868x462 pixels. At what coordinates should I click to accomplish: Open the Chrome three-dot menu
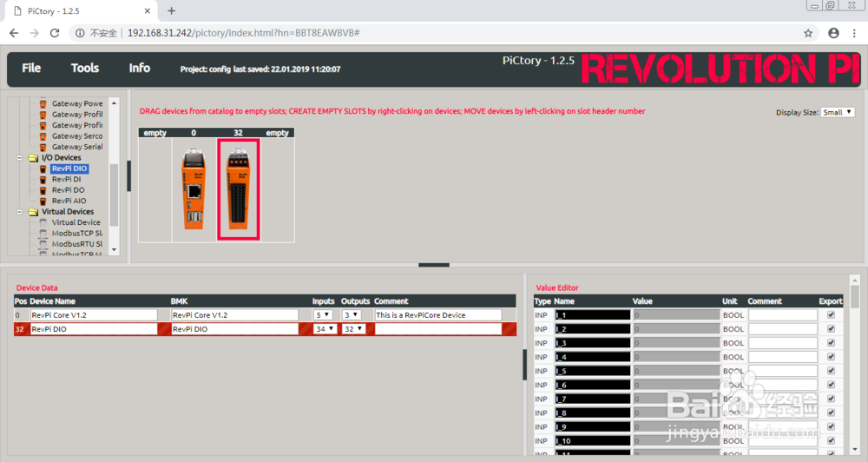(854, 33)
